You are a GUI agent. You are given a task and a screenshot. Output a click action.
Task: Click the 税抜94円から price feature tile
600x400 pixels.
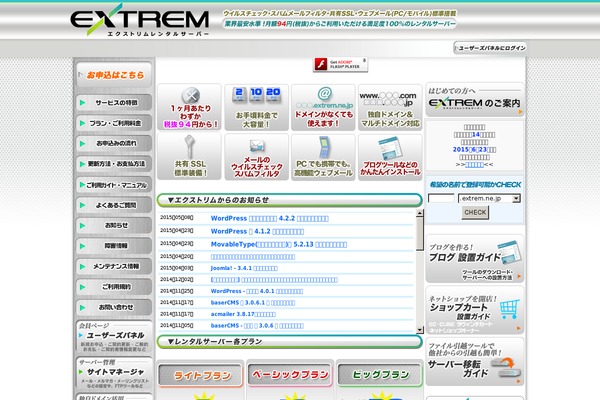[189, 108]
